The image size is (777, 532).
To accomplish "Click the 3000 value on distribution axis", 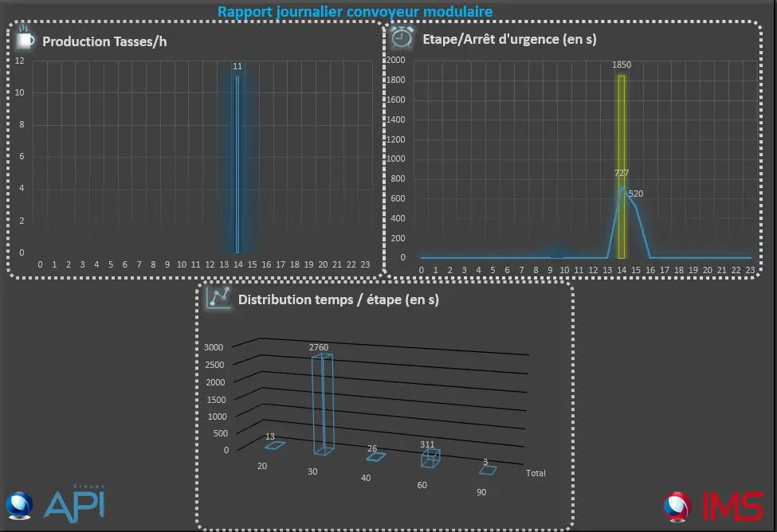I will pos(214,347).
